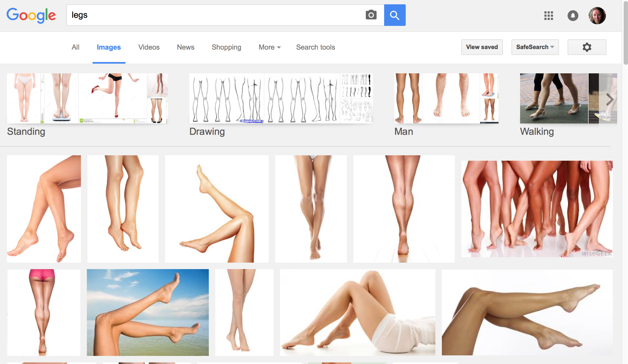Open the Search tools options
The height and width of the screenshot is (364, 628).
tap(315, 47)
